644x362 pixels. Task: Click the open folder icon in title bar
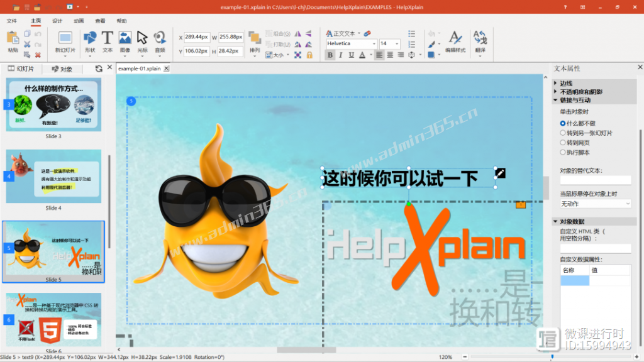click(16, 7)
